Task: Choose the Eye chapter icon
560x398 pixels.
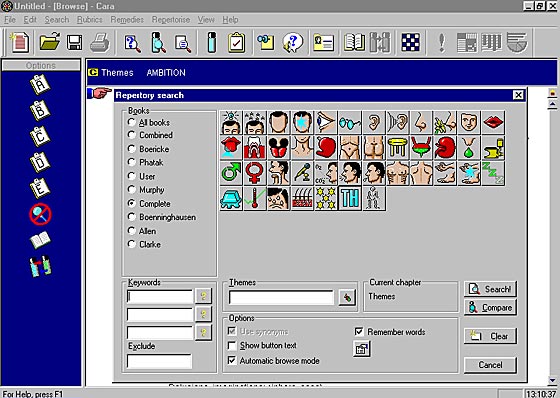Action: point(326,123)
